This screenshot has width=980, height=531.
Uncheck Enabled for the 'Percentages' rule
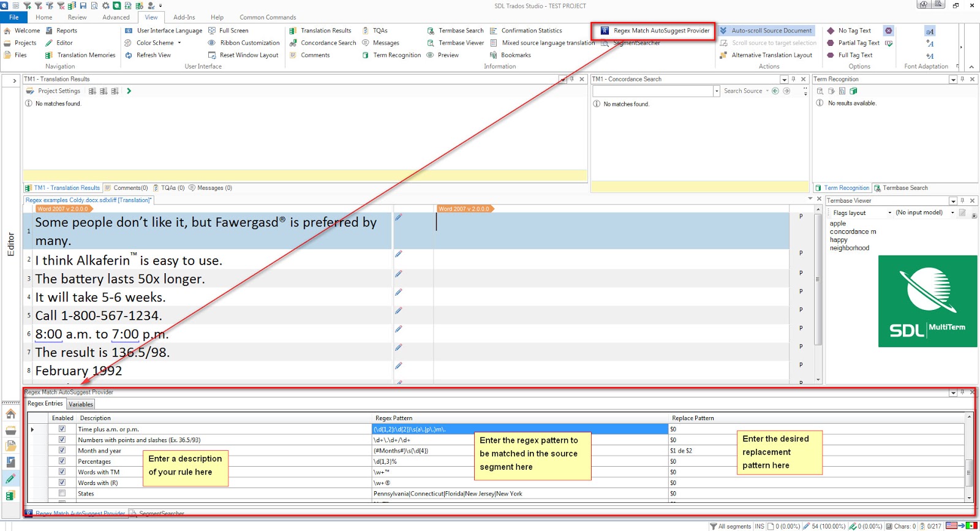point(62,461)
